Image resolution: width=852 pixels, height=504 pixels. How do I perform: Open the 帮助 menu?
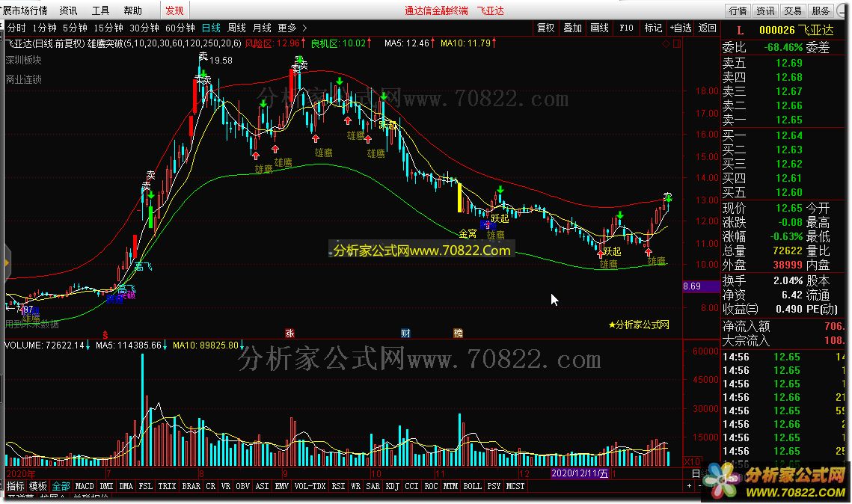[x=132, y=10]
